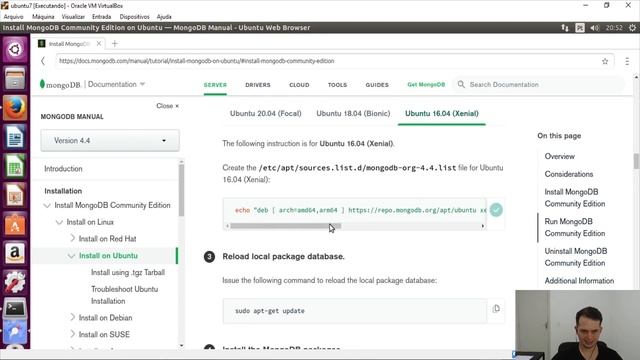Screen dimensions: 640x360
Task: Jump to Uninstall MongoDB Community Edition
Action: tap(576, 257)
